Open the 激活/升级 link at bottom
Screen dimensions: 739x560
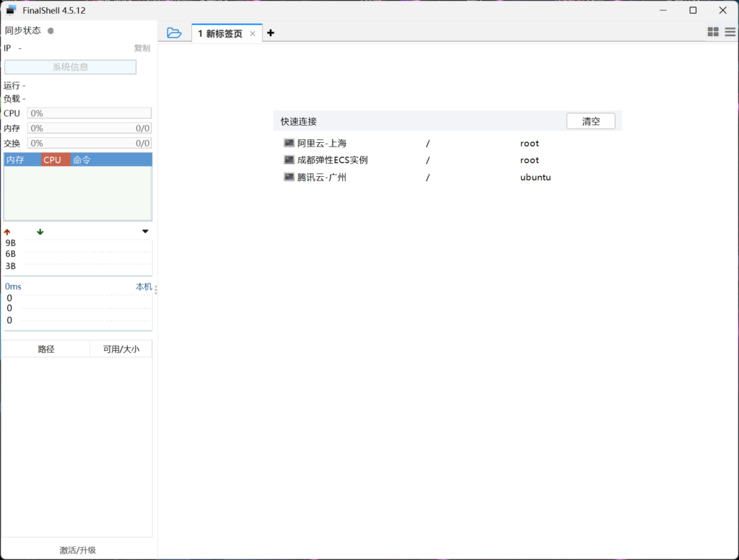[78, 549]
